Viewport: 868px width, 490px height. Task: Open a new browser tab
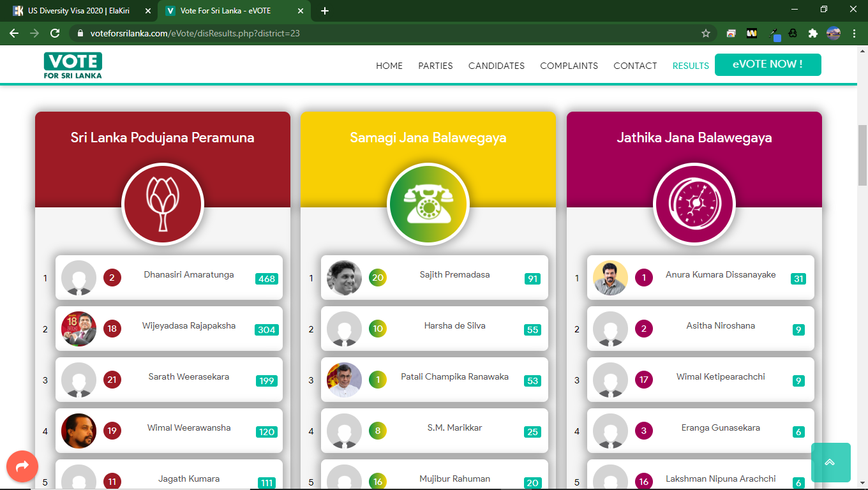pyautogui.click(x=325, y=11)
